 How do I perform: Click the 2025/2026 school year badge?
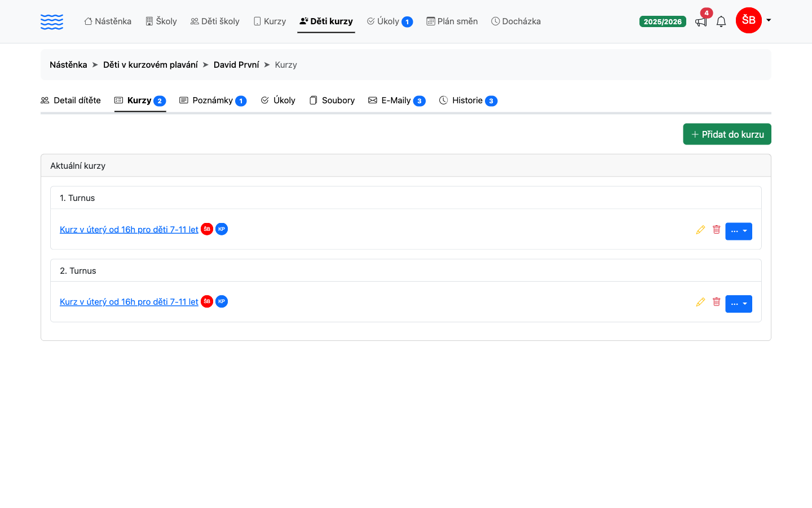[x=663, y=21]
